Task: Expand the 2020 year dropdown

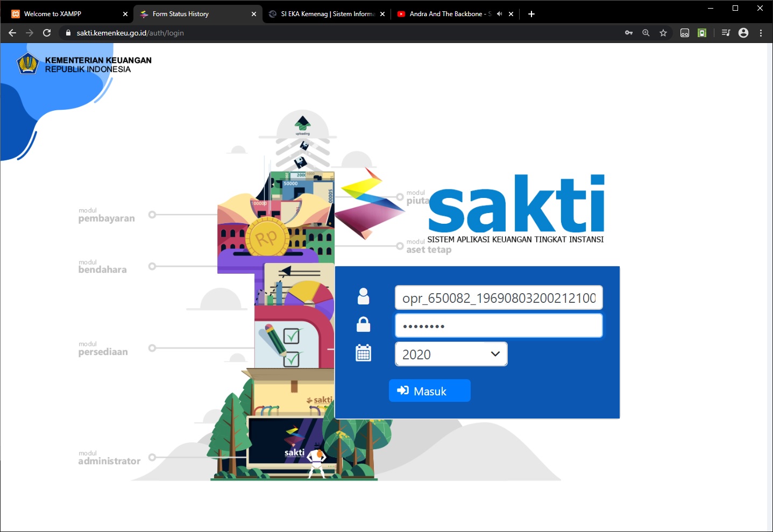Action: pos(451,354)
